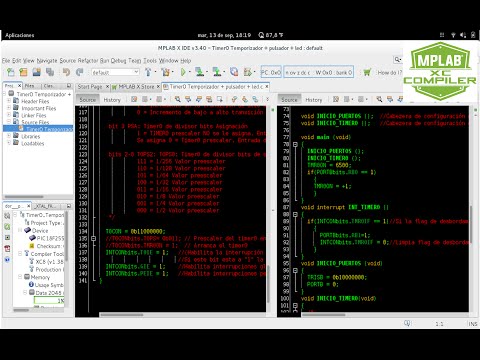The height and width of the screenshot is (360, 480).
Task: Toggle Highlight Search in left editor toolbar
Action: pyautogui.click(x=209, y=99)
